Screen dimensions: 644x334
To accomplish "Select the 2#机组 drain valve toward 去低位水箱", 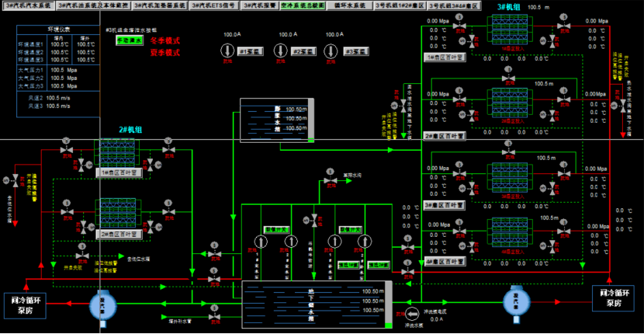I will [x=83, y=256].
